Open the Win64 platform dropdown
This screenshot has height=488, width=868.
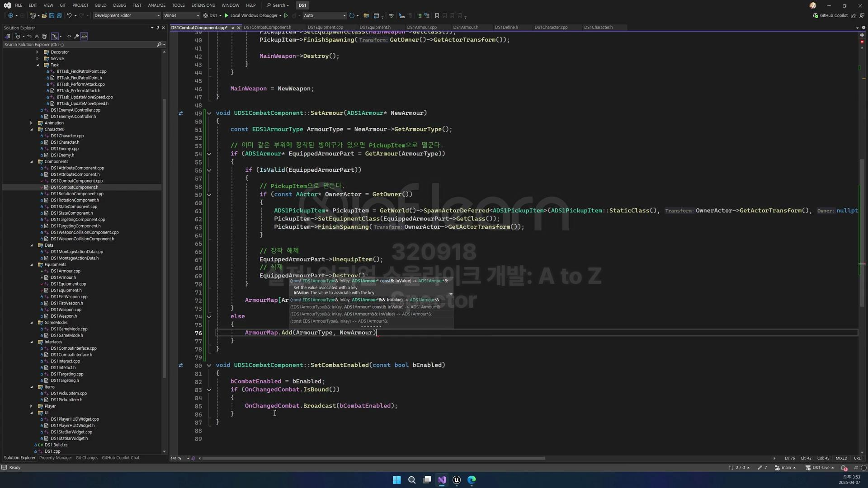click(x=181, y=15)
